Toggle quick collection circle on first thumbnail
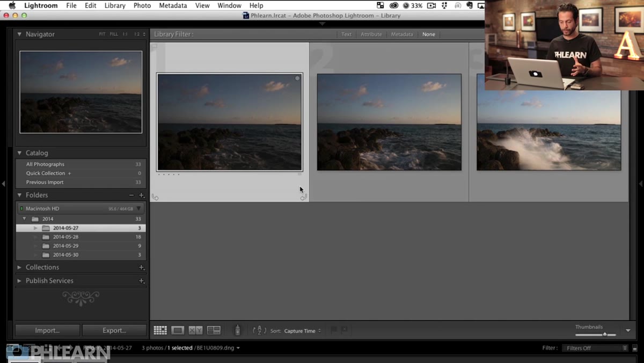The image size is (644, 363). [297, 78]
